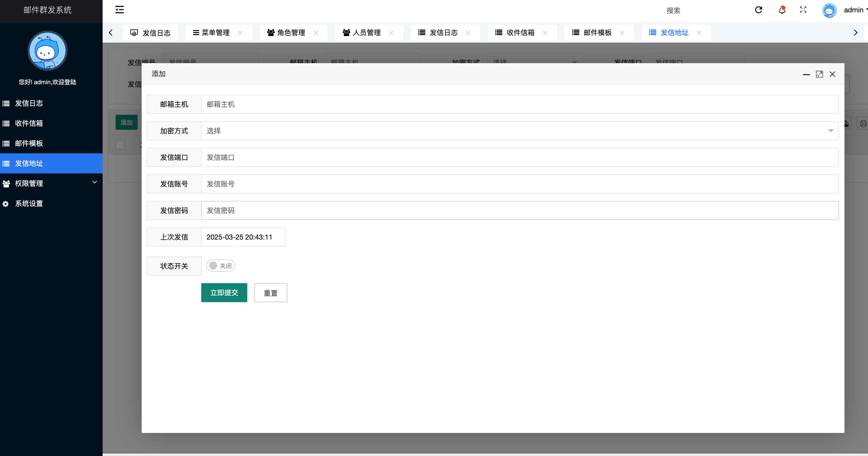868x456 pixels.
Task: Click the admin avatar in the header
Action: coord(829,11)
